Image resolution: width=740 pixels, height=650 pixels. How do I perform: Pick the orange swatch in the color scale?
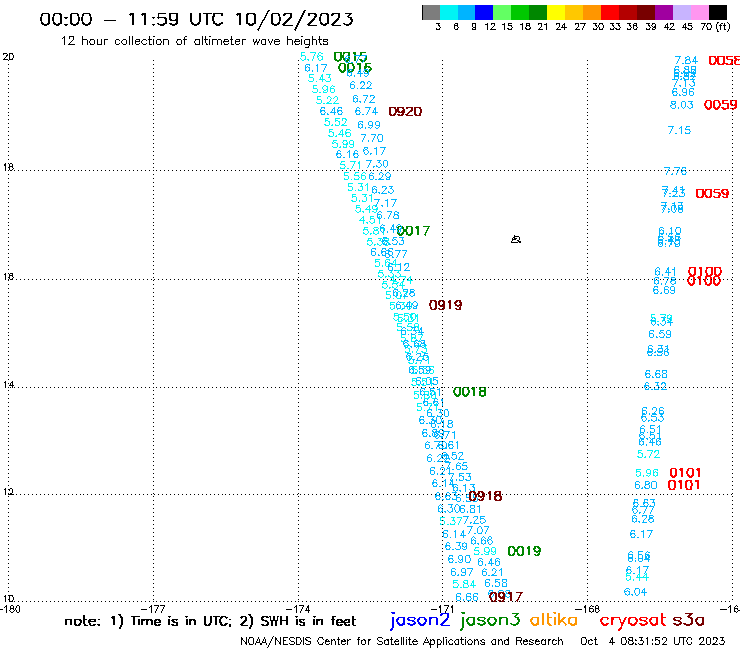(x=592, y=12)
